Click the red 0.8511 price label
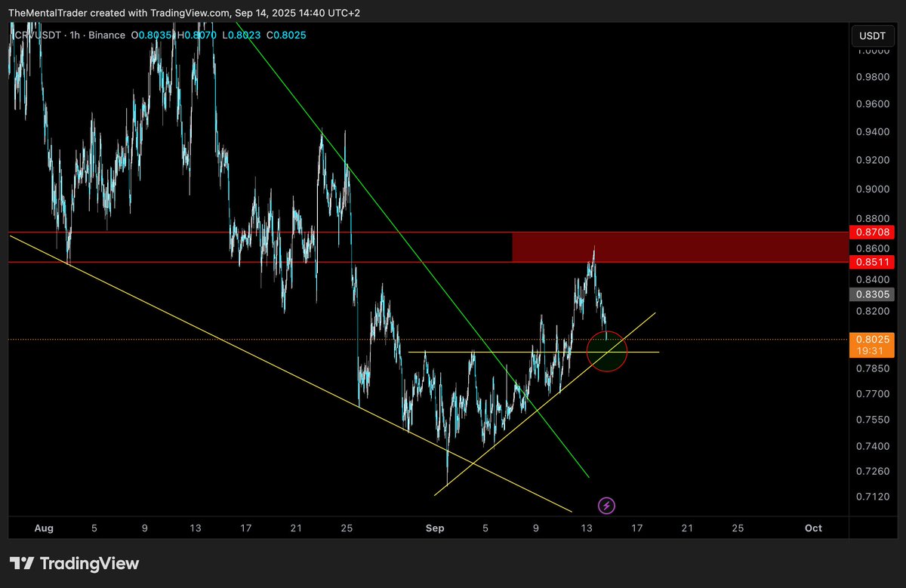This screenshot has height=588, width=906. 872,262
